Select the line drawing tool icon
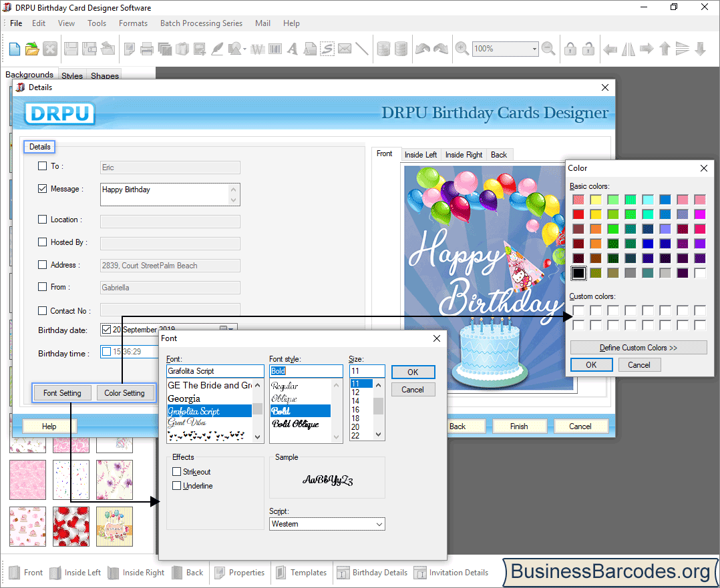The width and height of the screenshot is (720, 588). pos(362,49)
